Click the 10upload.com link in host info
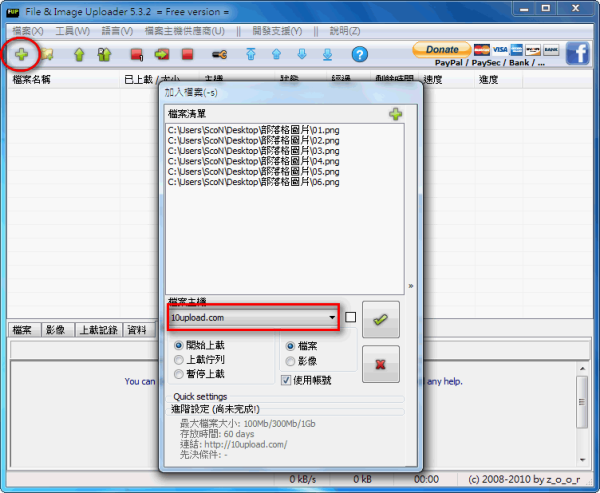The height and width of the screenshot is (493, 600). 246,444
